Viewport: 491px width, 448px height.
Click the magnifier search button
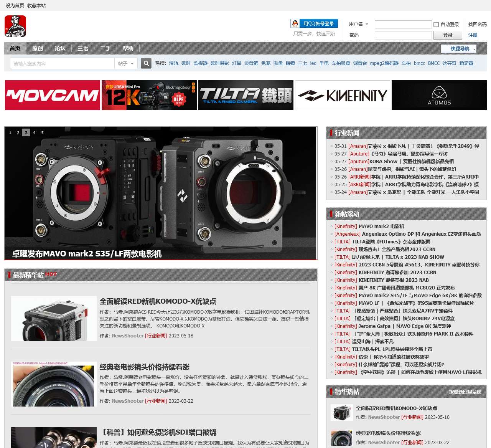(146, 63)
